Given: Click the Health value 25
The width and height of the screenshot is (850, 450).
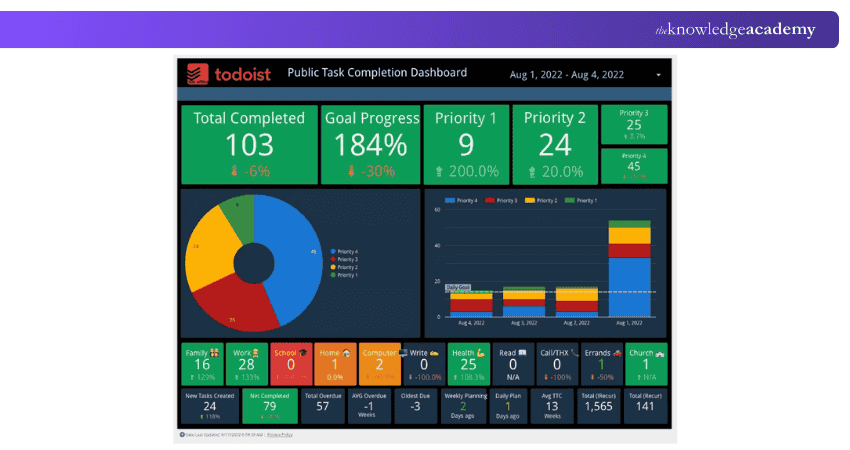Looking at the screenshot, I should 468,365.
